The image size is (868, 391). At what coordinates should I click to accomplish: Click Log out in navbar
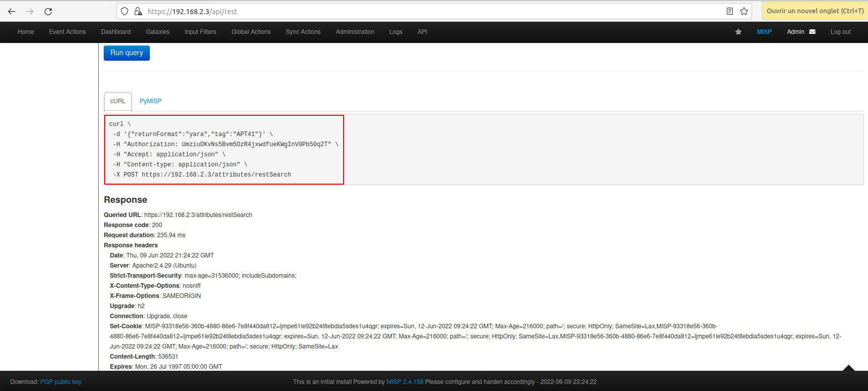click(840, 32)
